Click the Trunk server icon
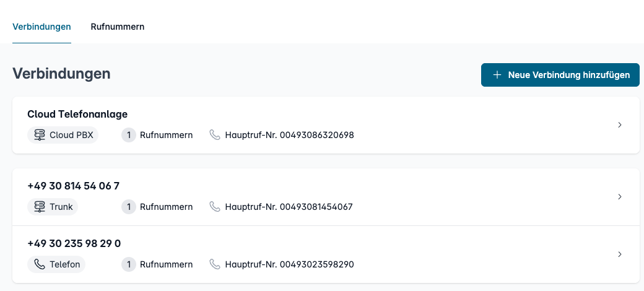Screen dimensions: 644x291 pos(40,207)
